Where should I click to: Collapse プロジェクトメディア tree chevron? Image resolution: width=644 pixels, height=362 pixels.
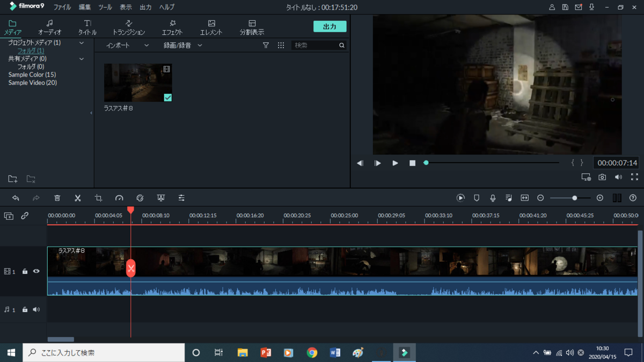tap(82, 43)
